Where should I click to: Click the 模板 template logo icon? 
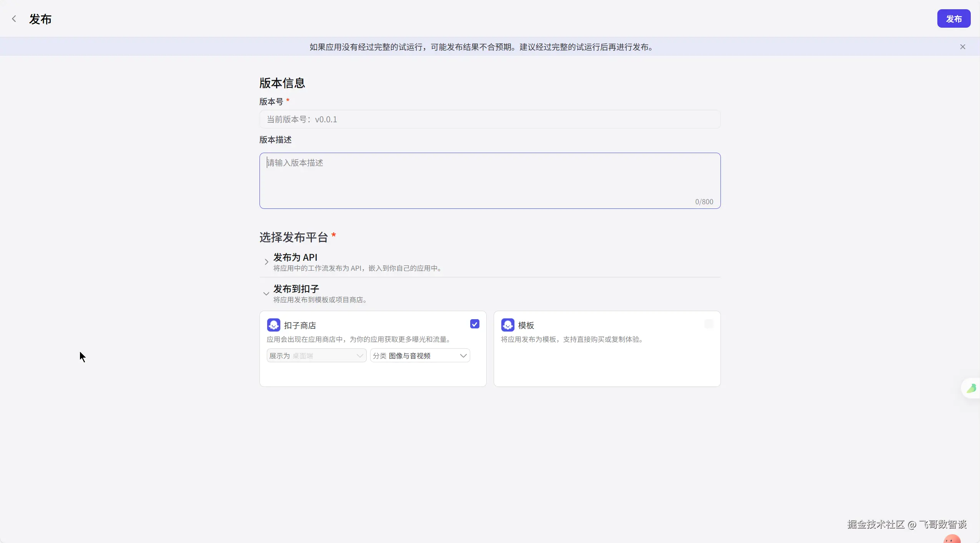[x=507, y=325]
